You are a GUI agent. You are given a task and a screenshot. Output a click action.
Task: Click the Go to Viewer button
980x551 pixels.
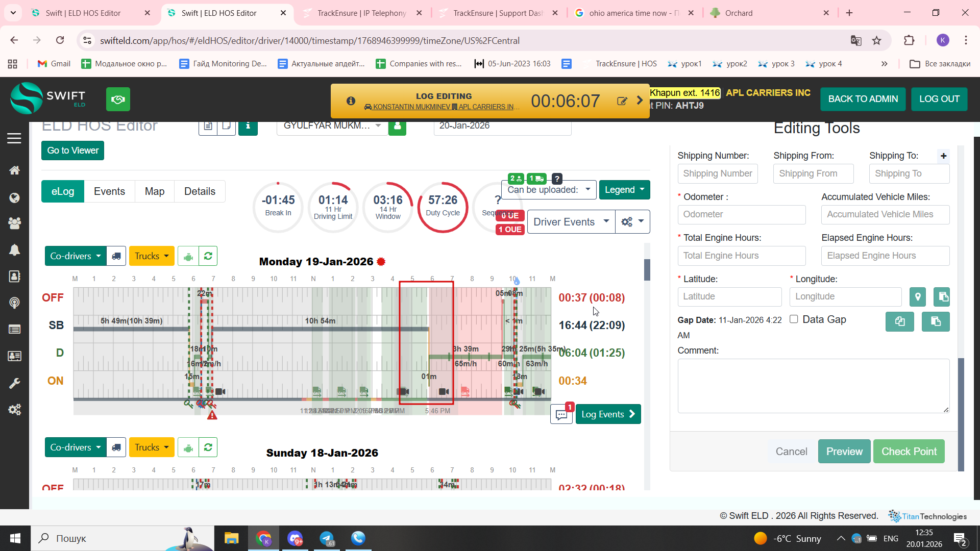point(72,151)
